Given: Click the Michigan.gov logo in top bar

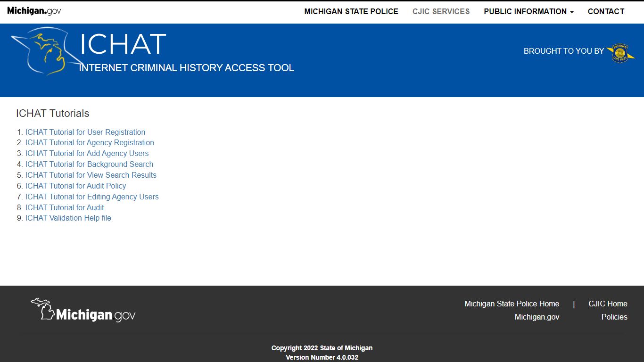Looking at the screenshot, I should click(x=34, y=11).
